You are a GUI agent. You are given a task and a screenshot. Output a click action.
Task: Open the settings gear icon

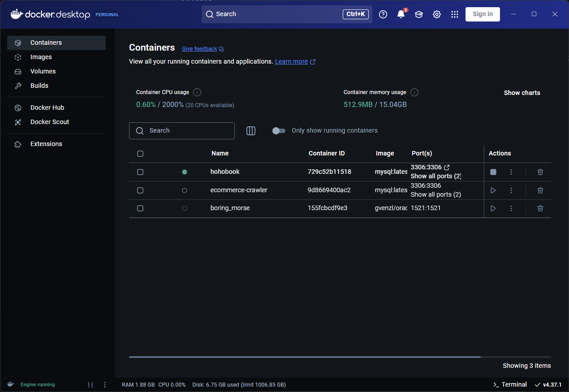(x=437, y=14)
